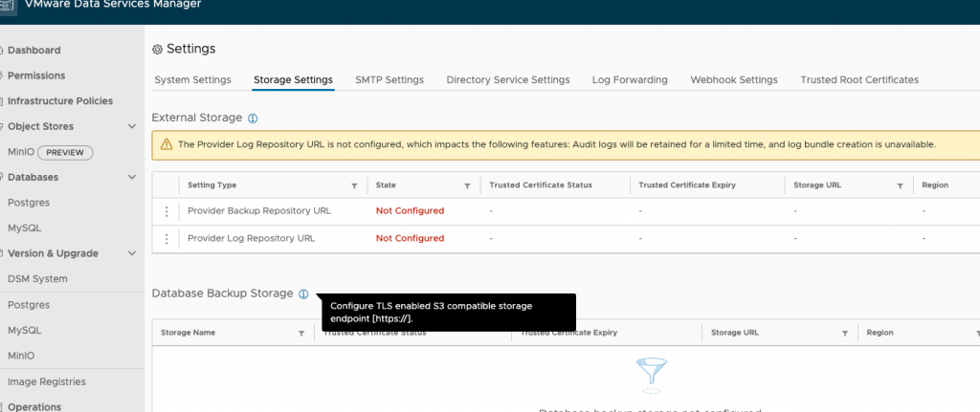The image size is (980, 412).
Task: Collapse the Object Stores section
Action: tap(132, 126)
